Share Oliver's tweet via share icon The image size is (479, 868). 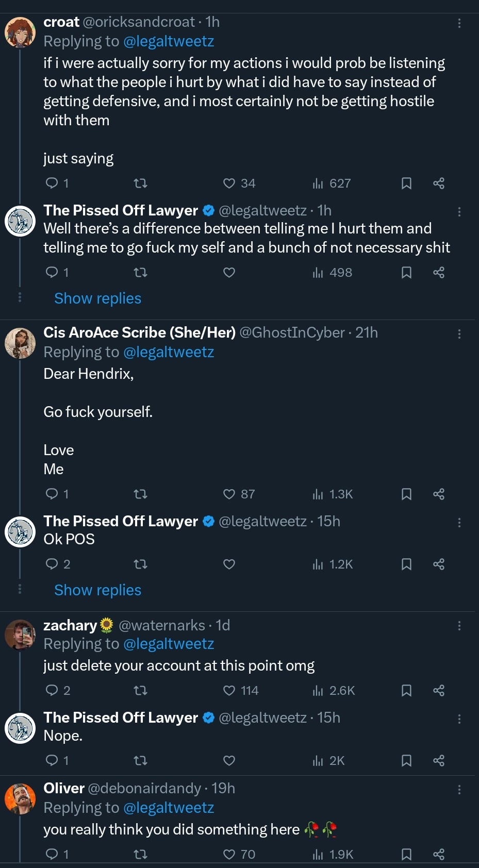coord(439,855)
